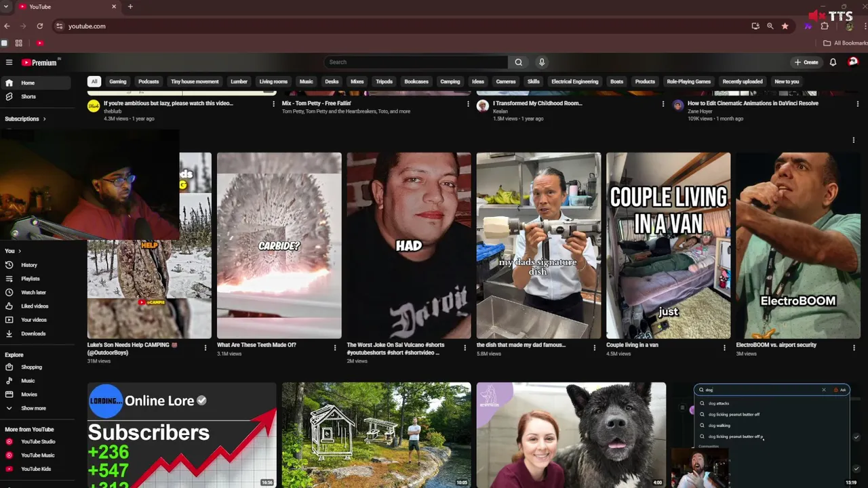
Task: Open options for Luke's Son camping short
Action: click(x=205, y=348)
